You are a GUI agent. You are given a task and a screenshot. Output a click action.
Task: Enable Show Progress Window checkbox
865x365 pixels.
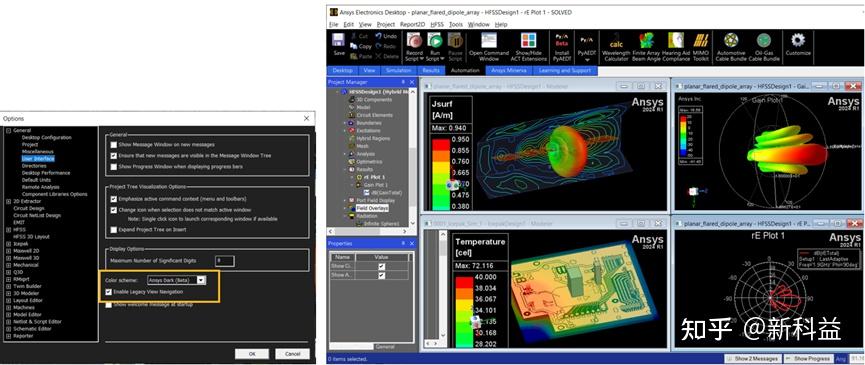(114, 166)
